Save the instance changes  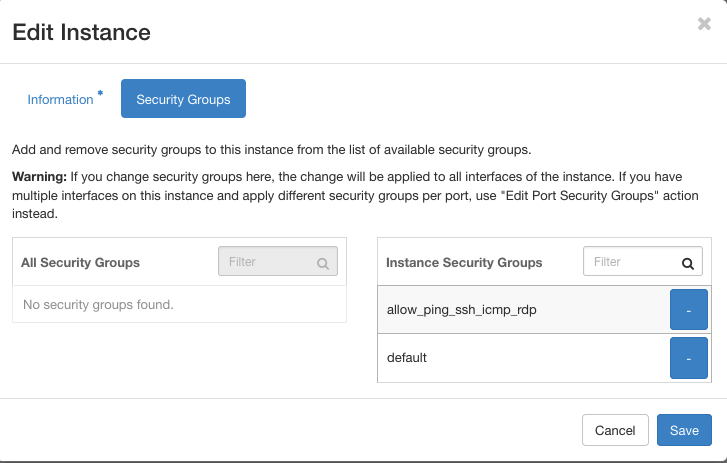(x=684, y=430)
